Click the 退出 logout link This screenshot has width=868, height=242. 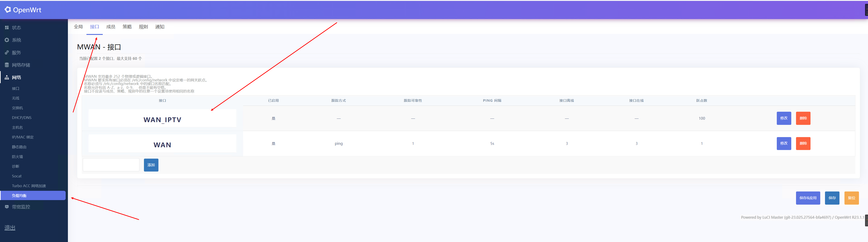[x=10, y=228]
